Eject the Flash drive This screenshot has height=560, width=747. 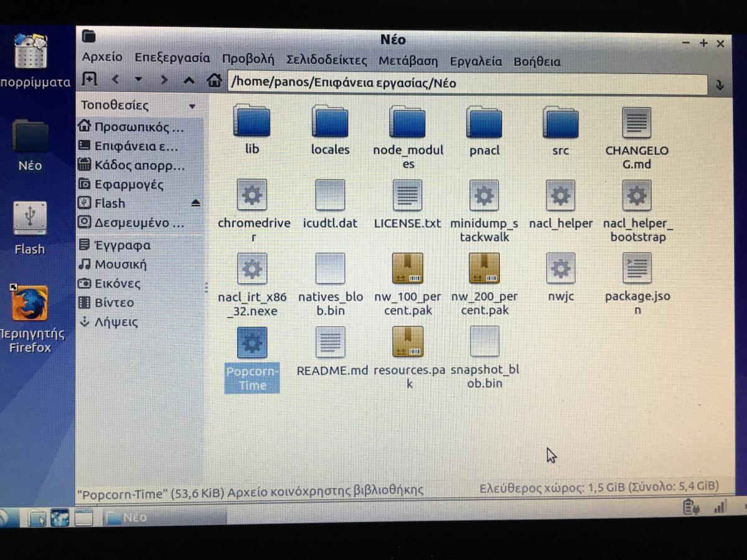pos(195,203)
